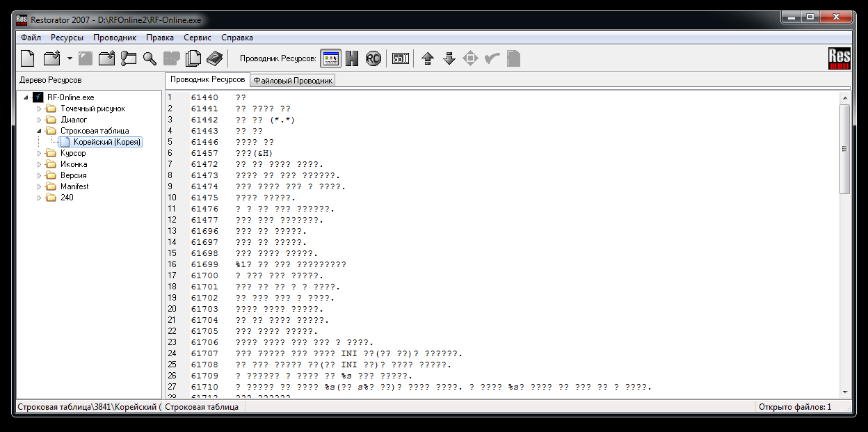Open the Файл menu
Viewport: 868px width, 432px height.
pyautogui.click(x=31, y=38)
